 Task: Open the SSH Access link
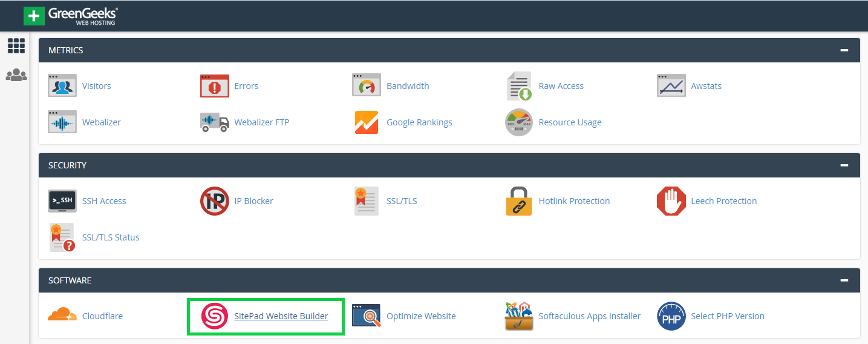pos(104,201)
